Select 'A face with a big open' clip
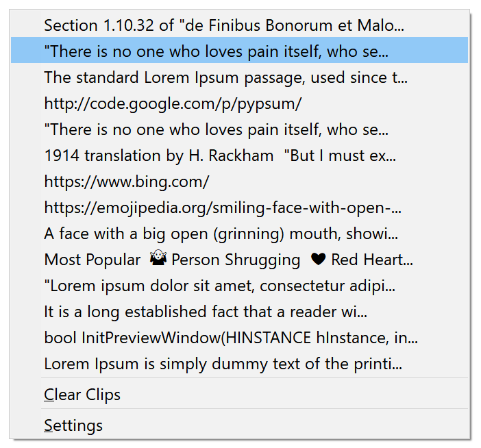 coord(239,234)
